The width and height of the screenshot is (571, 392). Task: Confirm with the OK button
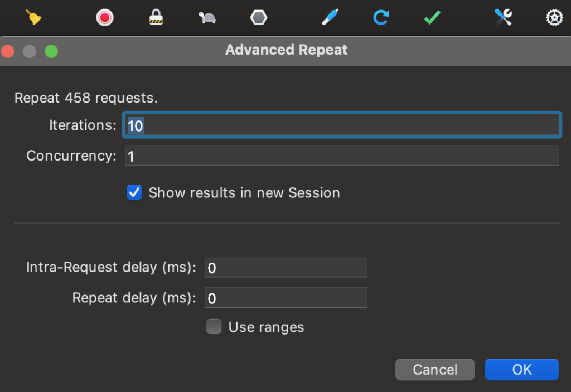tap(521, 370)
